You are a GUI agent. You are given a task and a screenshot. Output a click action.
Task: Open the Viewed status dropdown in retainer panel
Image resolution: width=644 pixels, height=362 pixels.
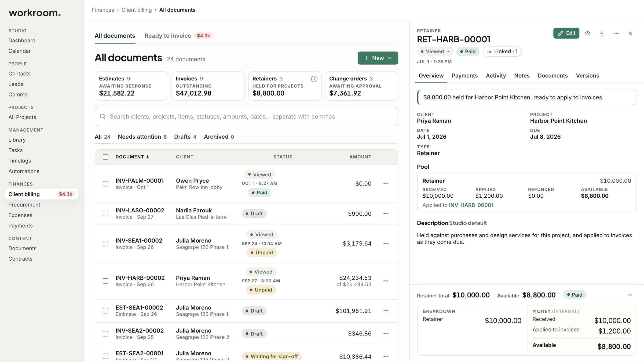click(435, 51)
